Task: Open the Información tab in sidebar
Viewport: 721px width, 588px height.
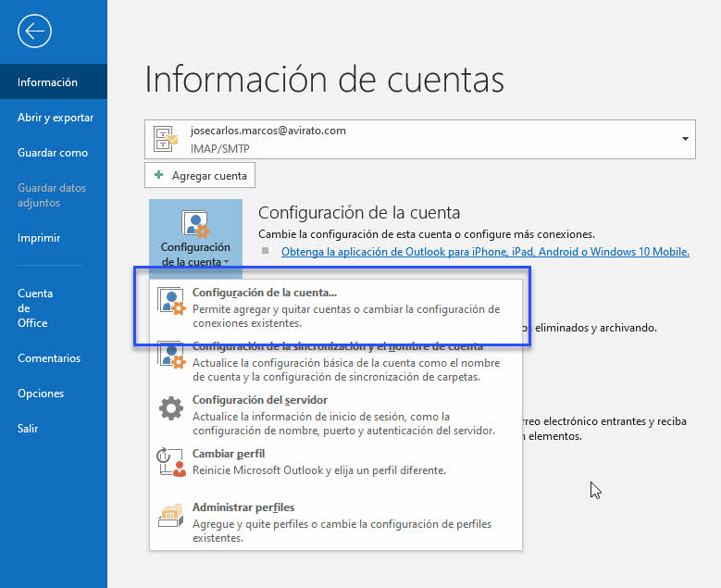Action: (x=54, y=81)
